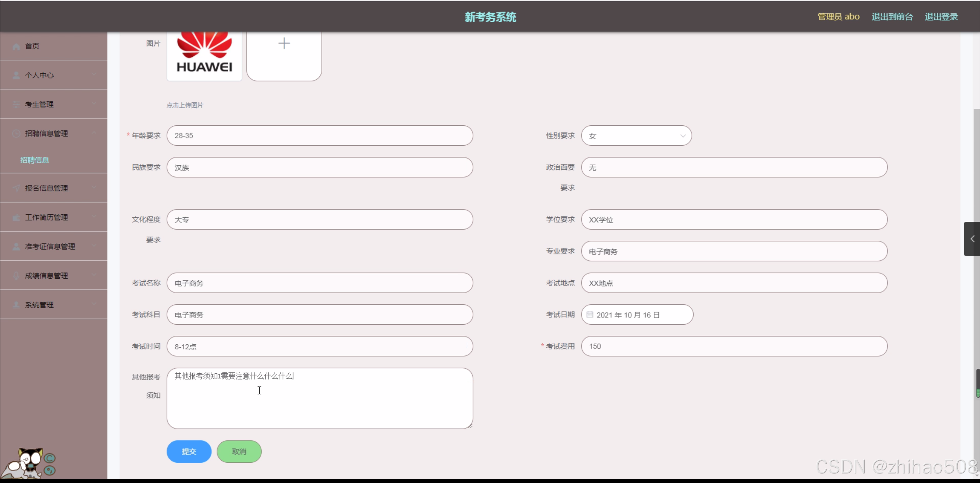Click the home icon beside 首页
This screenshot has height=483, width=980.
tap(16, 46)
